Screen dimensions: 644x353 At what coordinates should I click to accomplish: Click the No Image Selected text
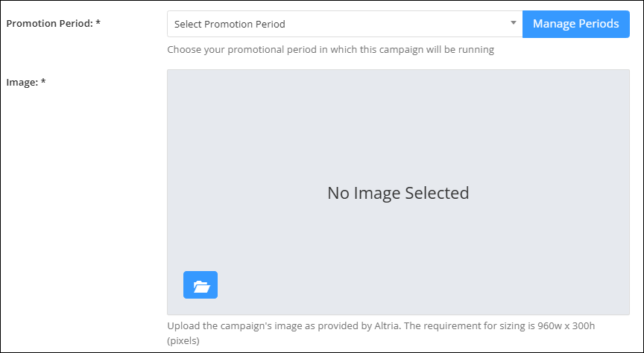pyautogui.click(x=398, y=194)
